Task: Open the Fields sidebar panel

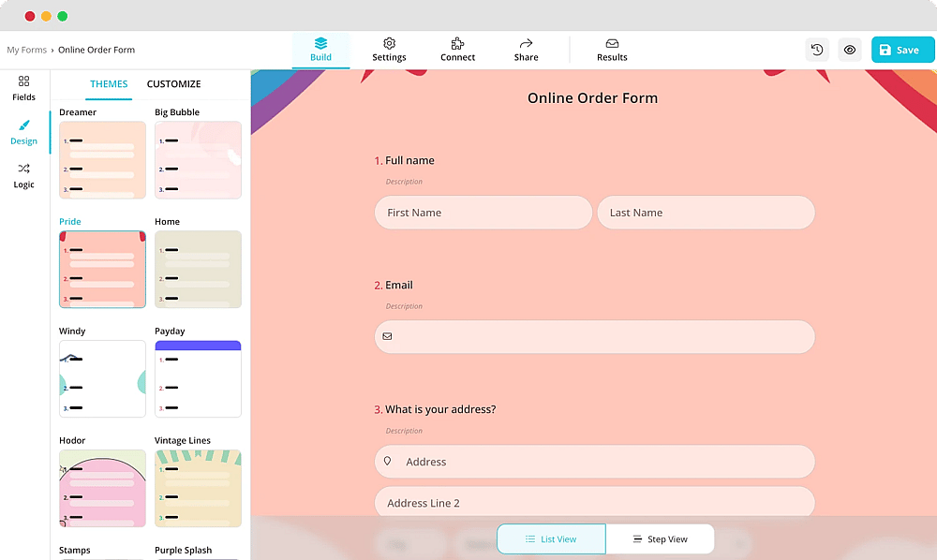Action: (24, 88)
